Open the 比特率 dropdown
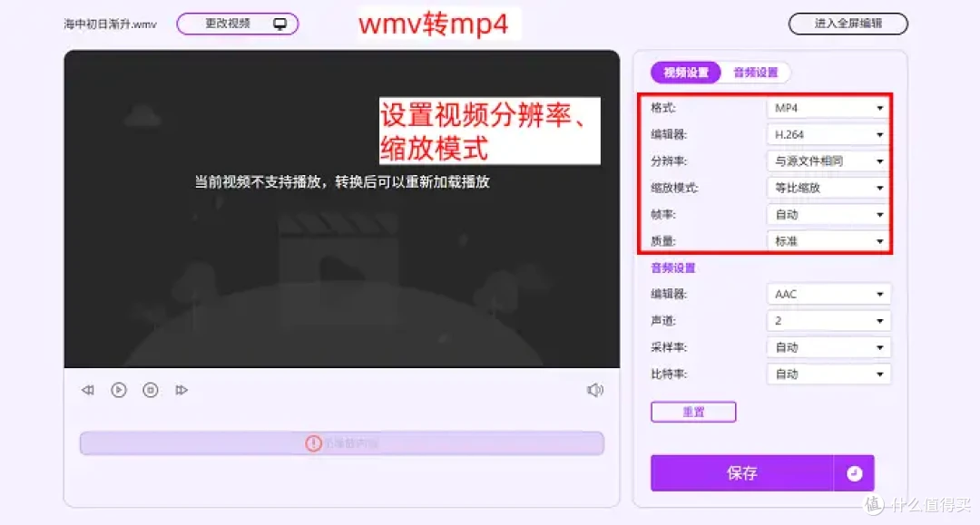Image resolution: width=980 pixels, height=525 pixels. coord(828,374)
